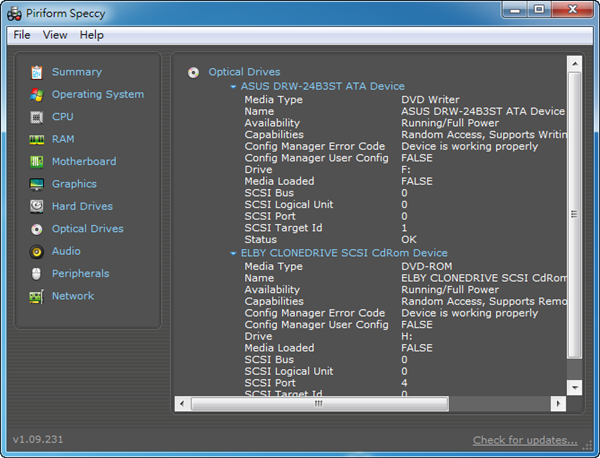Screen dimensions: 600x458
Task: Open the Network icon in sidebar
Action: coord(37,296)
